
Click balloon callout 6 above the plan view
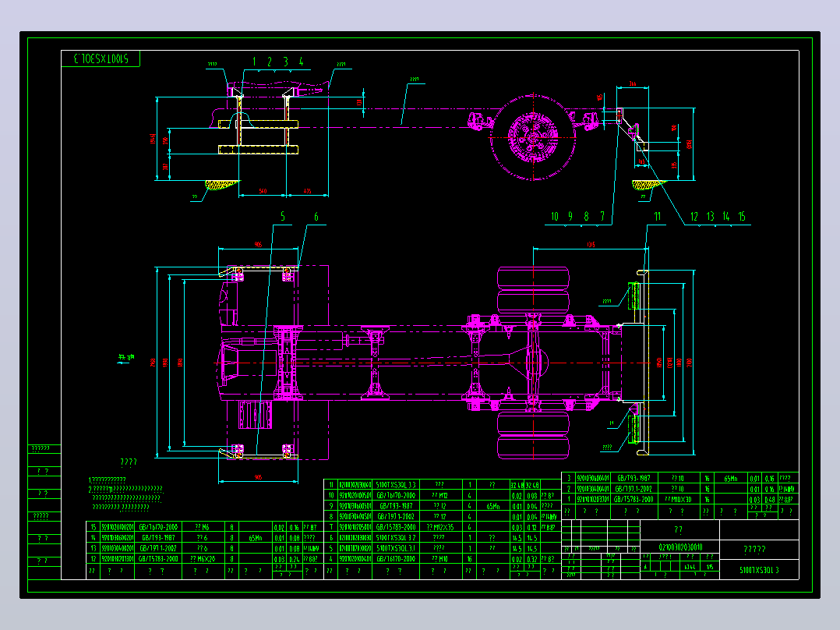tap(316, 217)
